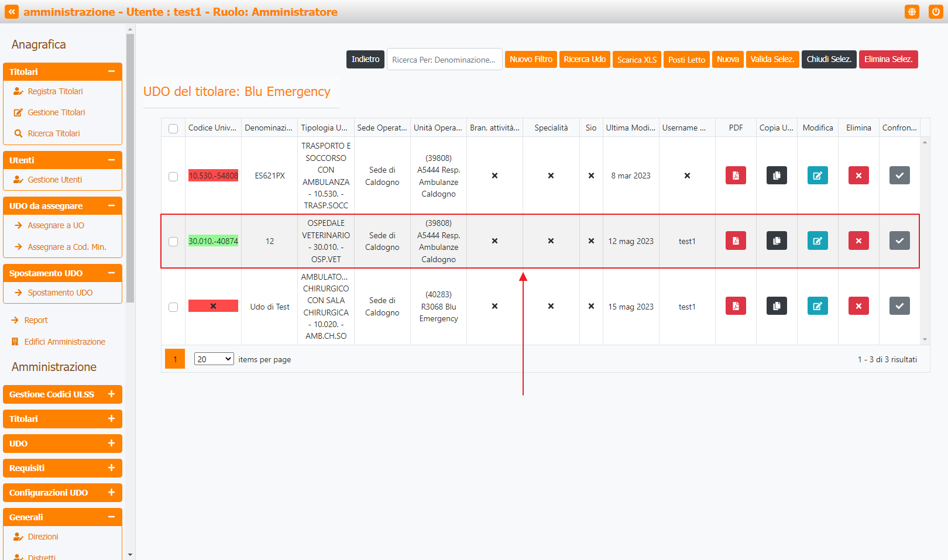Delete the 30.010.-40874 row with red X
This screenshot has height=560, width=948.
click(858, 241)
